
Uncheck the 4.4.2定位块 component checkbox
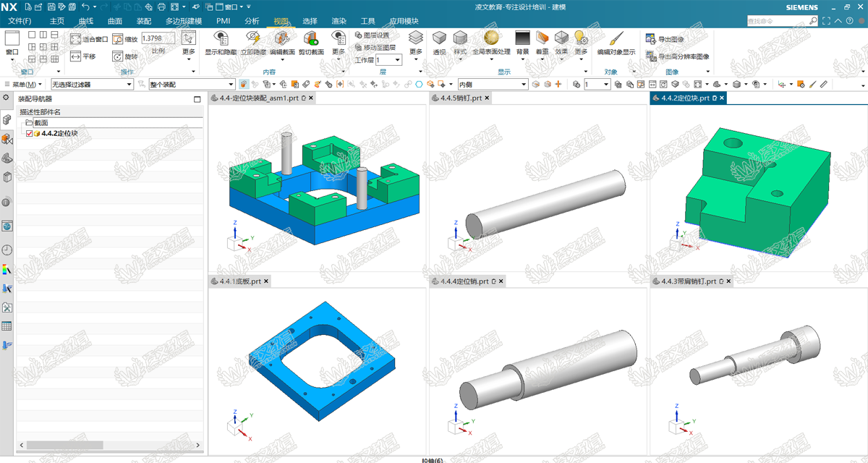(x=29, y=134)
